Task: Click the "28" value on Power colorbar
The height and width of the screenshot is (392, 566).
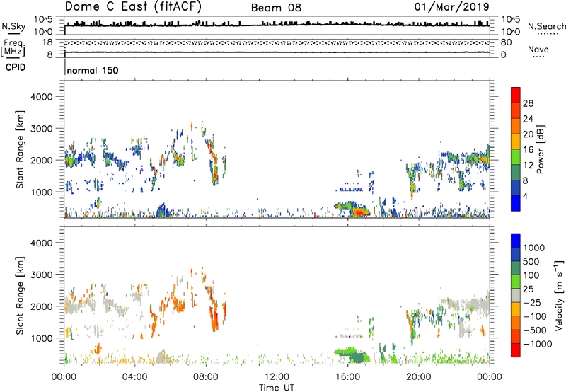Action: tap(528, 103)
